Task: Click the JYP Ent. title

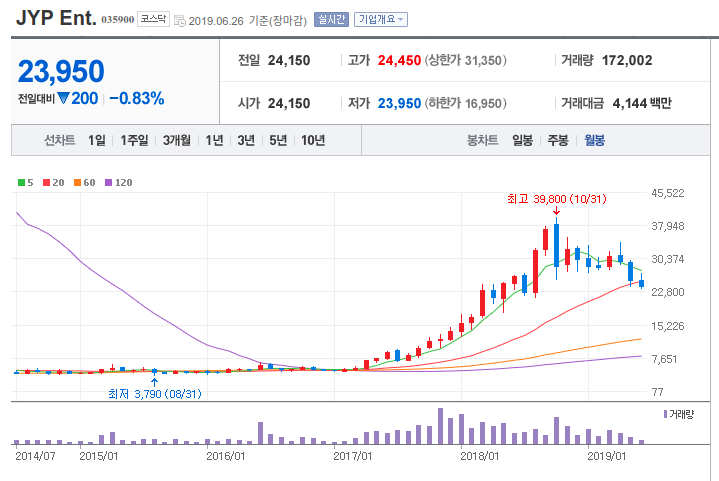Action: [56, 18]
